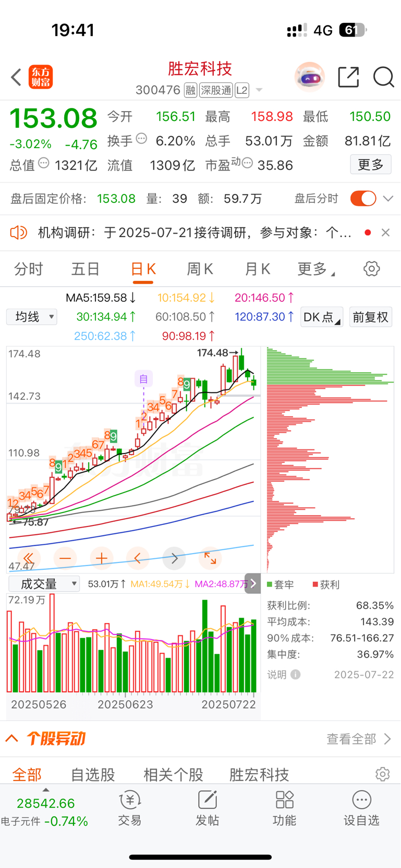The image size is (401, 868).
Task: Tap the 平均成本 143.39 value
Action: point(377,621)
